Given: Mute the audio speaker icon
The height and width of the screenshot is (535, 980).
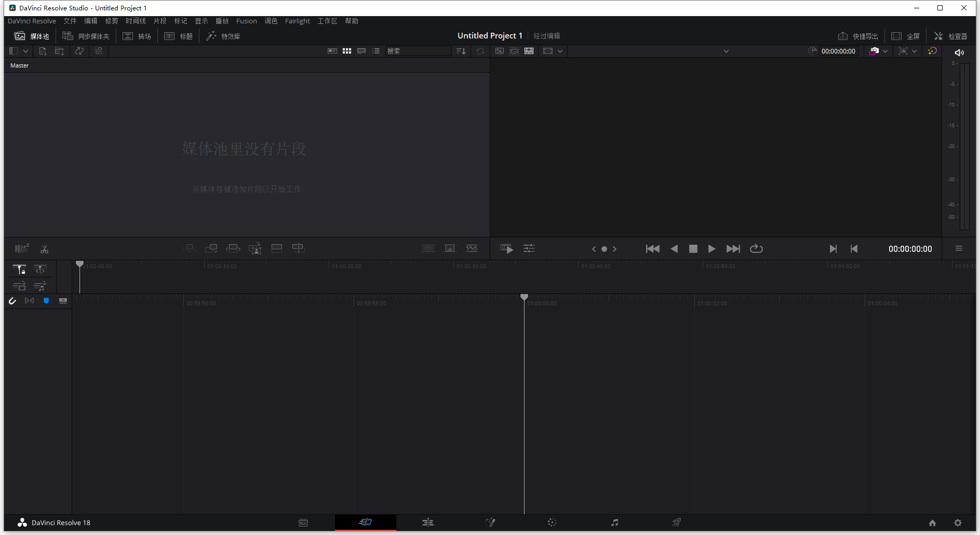Looking at the screenshot, I should tap(959, 52).
